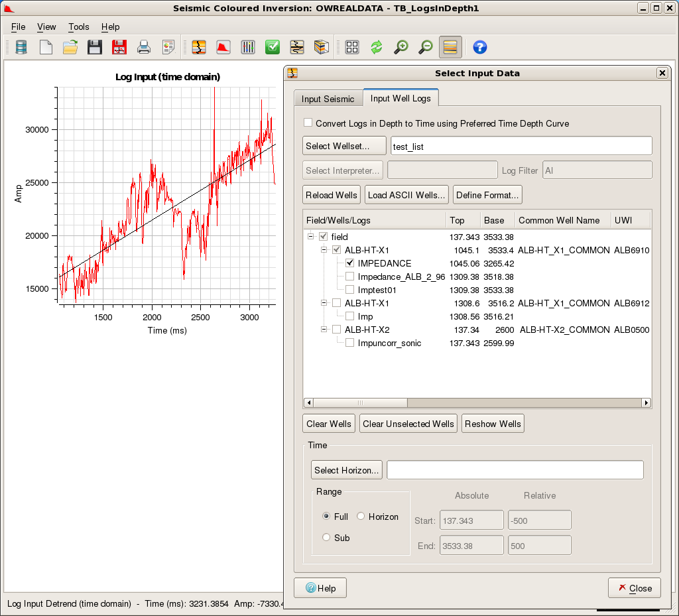The image size is (679, 616).
Task: Click the Select Horizon... button
Action: 346,469
